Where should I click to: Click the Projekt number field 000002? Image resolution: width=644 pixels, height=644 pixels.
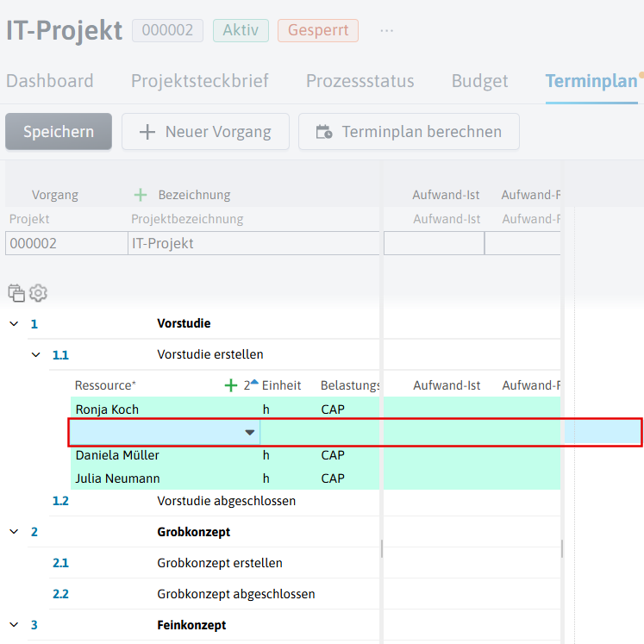coord(66,243)
